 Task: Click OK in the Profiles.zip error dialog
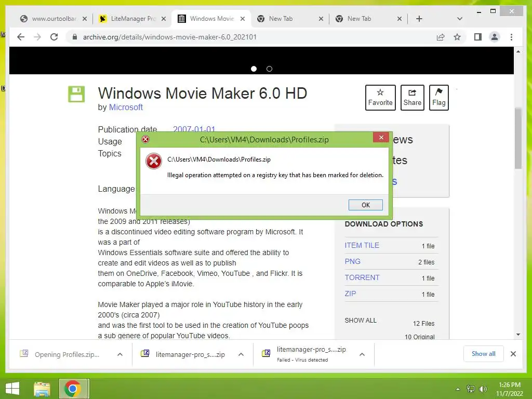pos(365,205)
